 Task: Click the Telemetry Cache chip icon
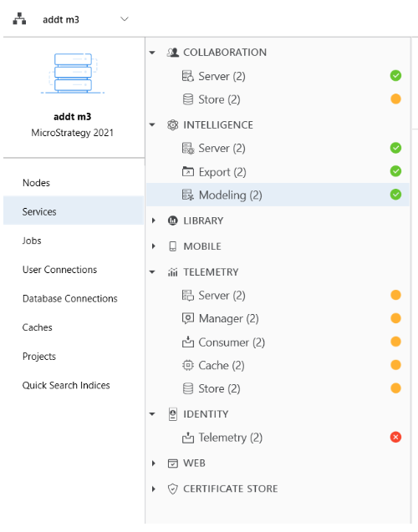pyautogui.click(x=188, y=365)
